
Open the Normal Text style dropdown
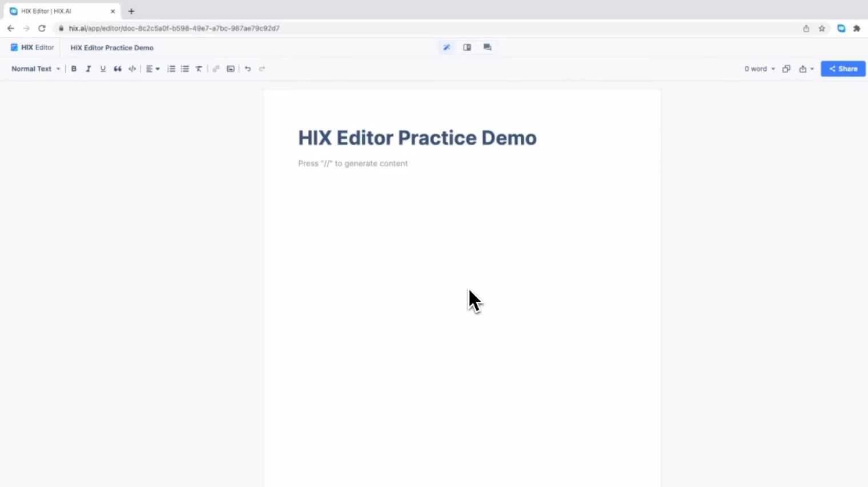[35, 69]
